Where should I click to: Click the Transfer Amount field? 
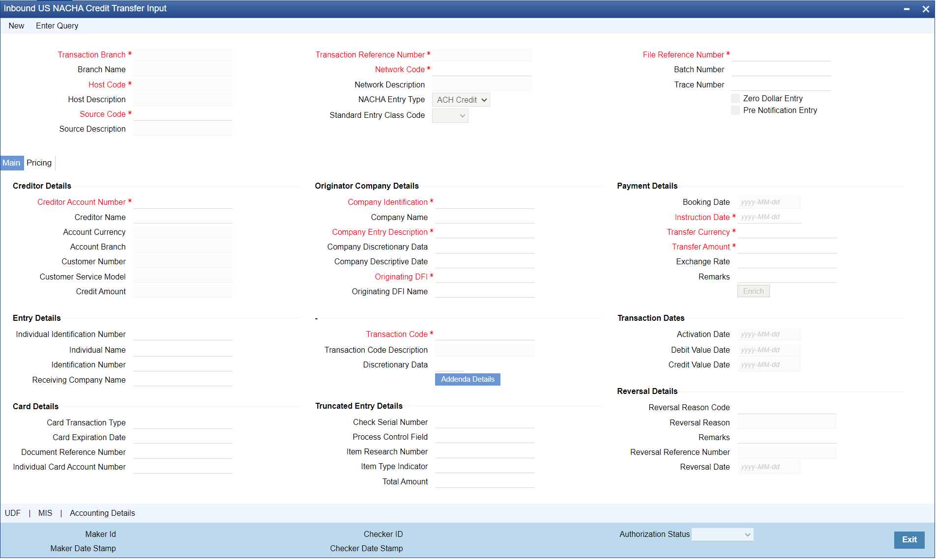[x=787, y=247]
